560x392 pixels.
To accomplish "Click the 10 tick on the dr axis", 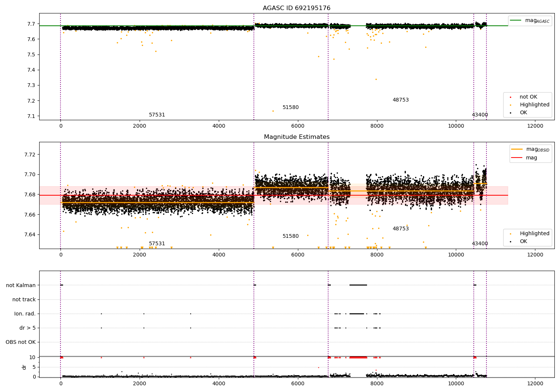I will (32, 357).
